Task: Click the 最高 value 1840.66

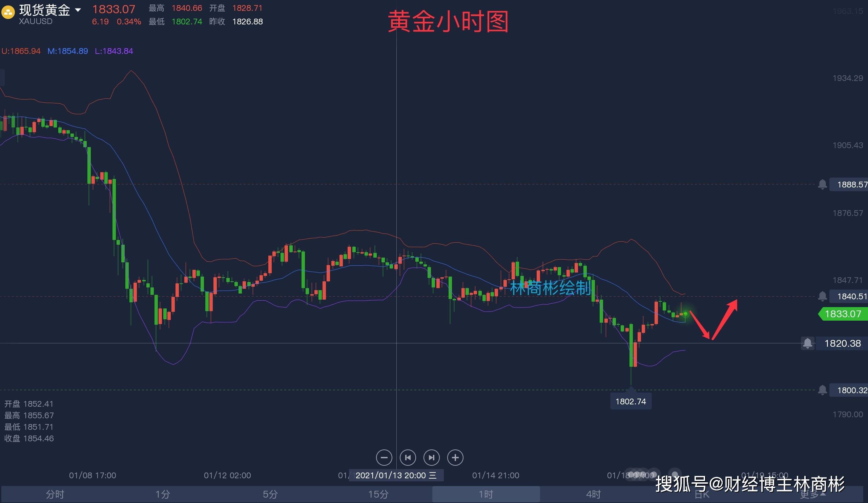Action: 187,8
